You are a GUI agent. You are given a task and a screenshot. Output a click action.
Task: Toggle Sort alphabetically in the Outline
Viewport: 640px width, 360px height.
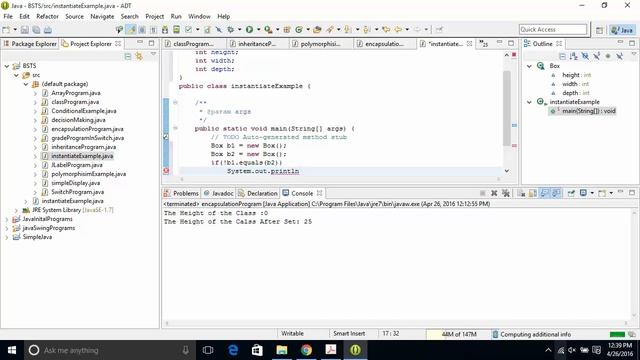[x=573, y=56]
